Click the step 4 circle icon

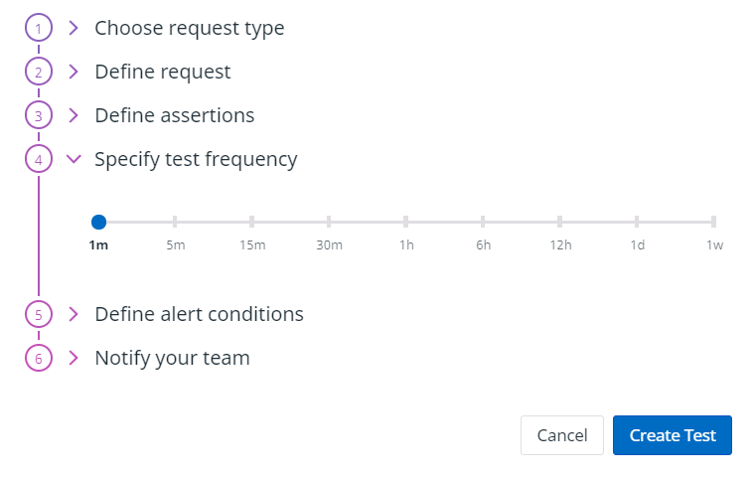click(x=38, y=159)
